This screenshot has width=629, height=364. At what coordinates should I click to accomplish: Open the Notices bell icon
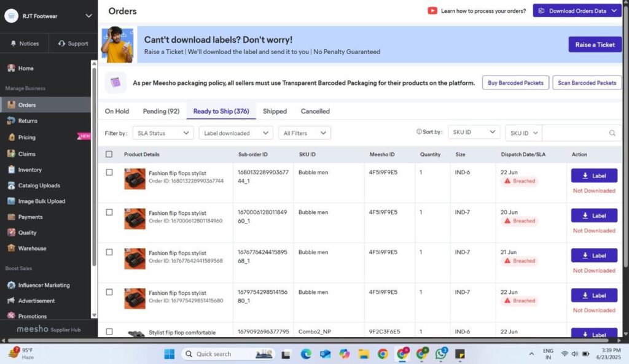tap(14, 44)
